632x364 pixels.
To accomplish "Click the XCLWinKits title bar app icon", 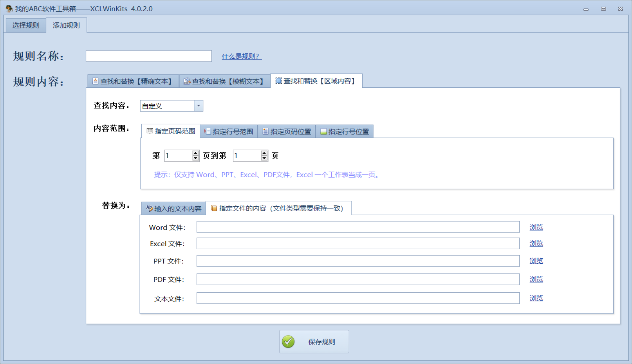I will pos(9,8).
